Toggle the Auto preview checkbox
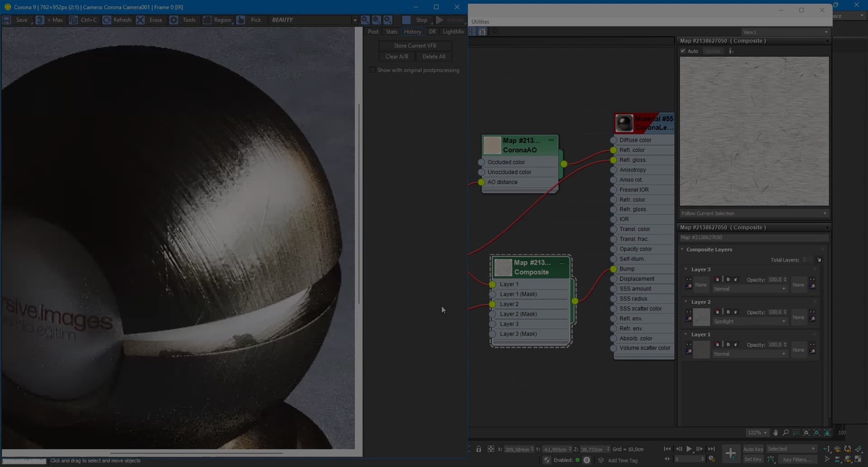Image resolution: width=868 pixels, height=467 pixels. 683,51
